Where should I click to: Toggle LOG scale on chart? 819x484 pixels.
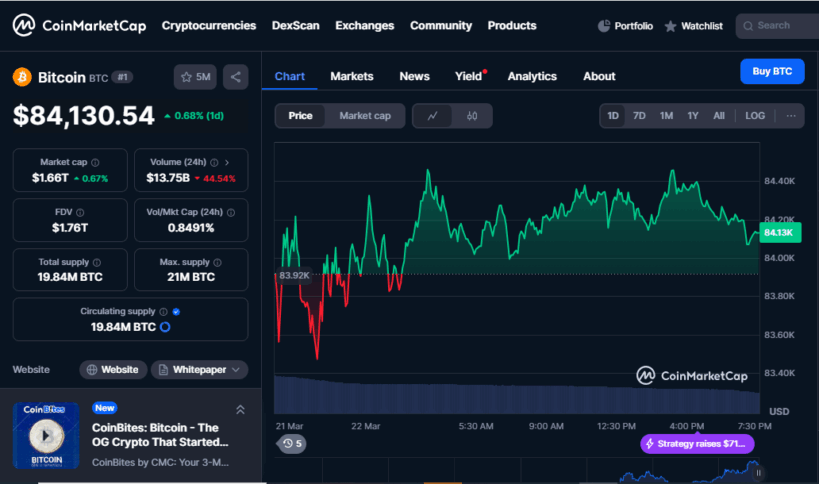(755, 116)
